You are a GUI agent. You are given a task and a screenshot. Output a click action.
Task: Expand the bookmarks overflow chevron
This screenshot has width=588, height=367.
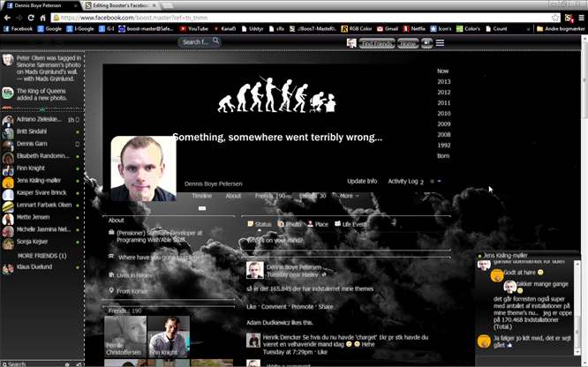(528, 28)
